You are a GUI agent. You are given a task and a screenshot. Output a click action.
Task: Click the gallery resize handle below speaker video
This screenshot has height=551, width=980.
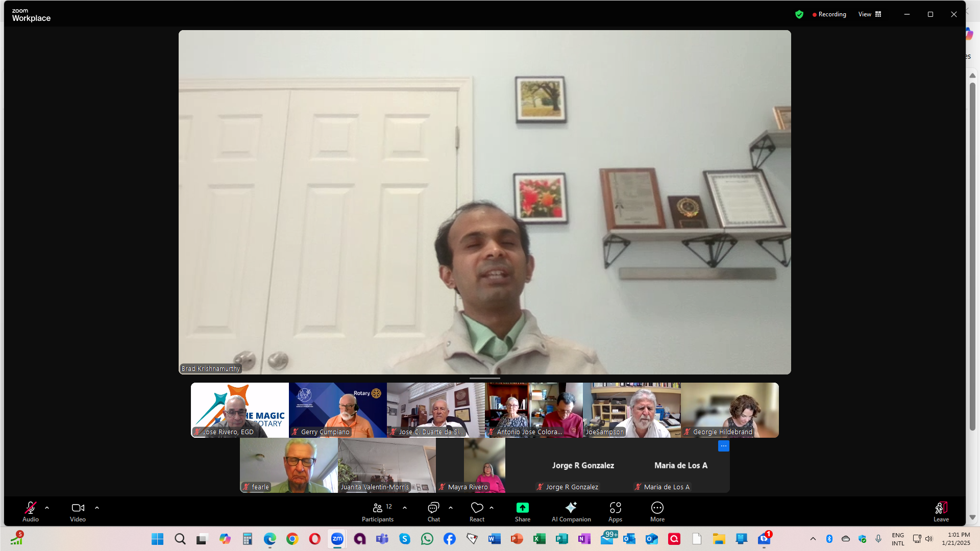pyautogui.click(x=484, y=379)
